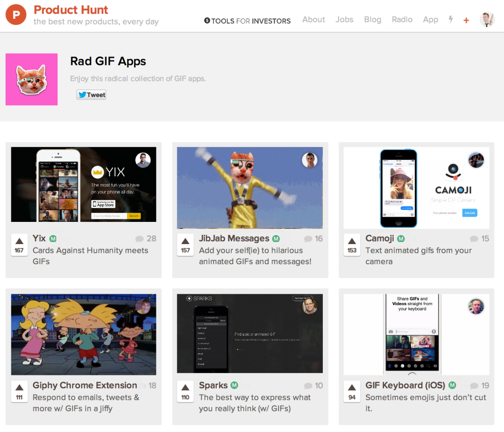Click 'The best way to express' tagline
Screen dimensions: 504x432
255,403
